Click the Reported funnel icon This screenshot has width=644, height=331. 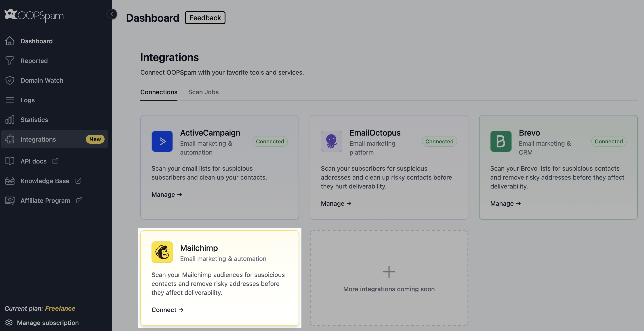(10, 61)
